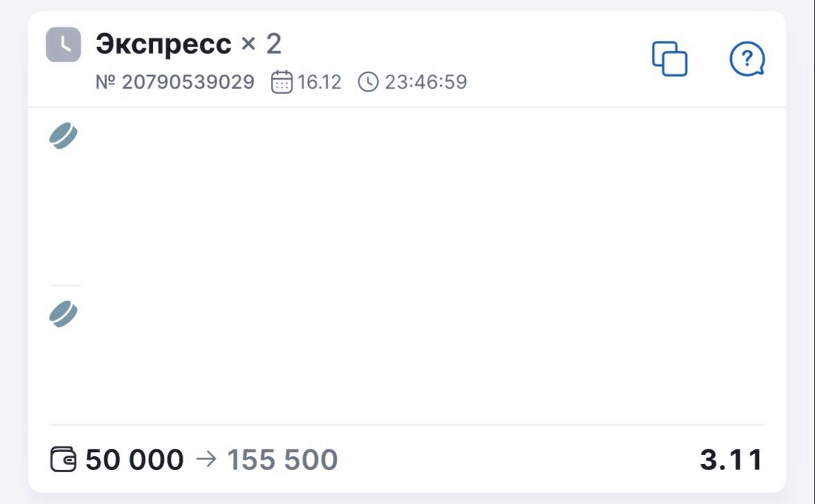The width and height of the screenshot is (815, 504).
Task: Click the time 23:46:59
Action: coord(426,82)
